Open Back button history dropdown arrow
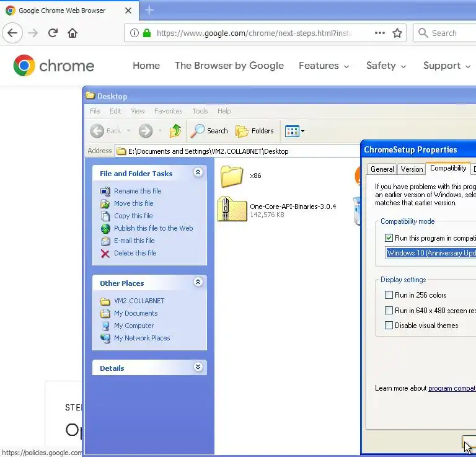This screenshot has height=457, width=476. coord(129,131)
